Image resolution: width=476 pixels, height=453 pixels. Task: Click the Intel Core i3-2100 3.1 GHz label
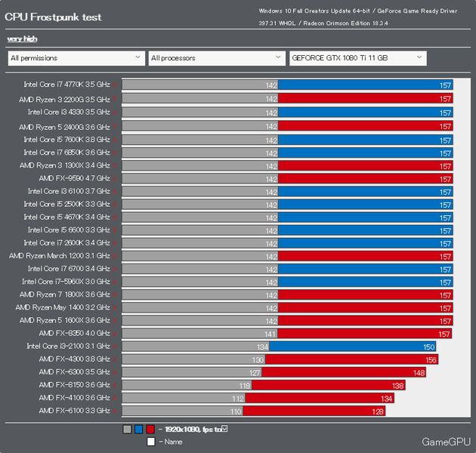(68, 347)
